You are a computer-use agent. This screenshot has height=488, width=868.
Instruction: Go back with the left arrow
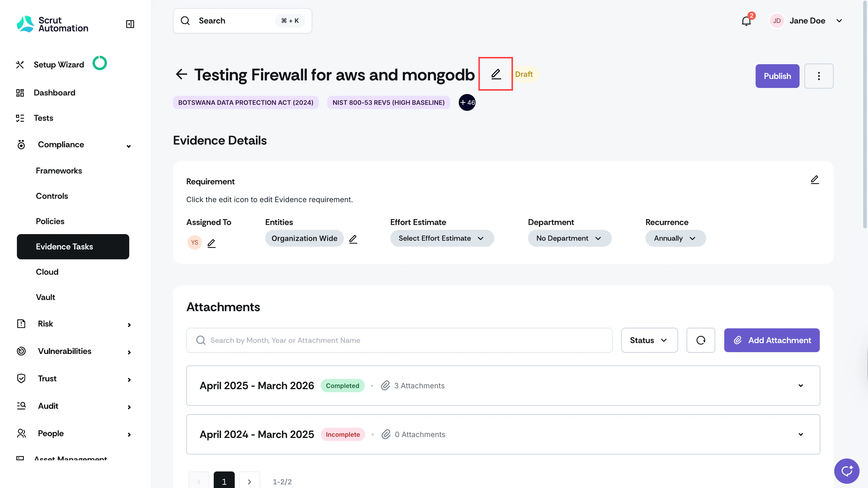click(x=182, y=74)
